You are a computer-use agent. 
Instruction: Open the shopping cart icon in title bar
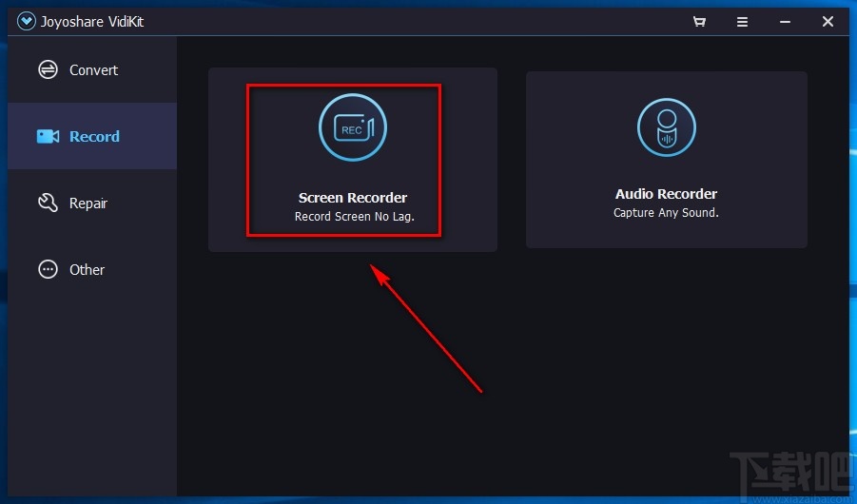[699, 21]
